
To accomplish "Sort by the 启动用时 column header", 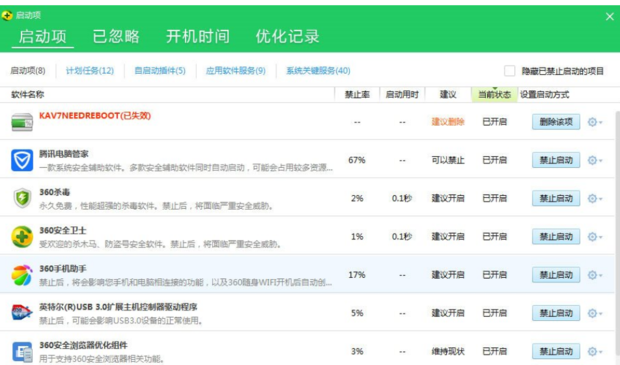I will click(402, 95).
